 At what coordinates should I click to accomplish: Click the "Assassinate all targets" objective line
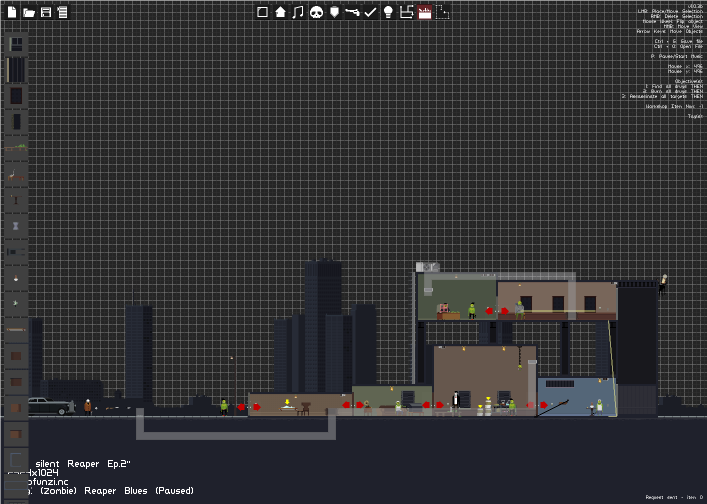[662, 96]
